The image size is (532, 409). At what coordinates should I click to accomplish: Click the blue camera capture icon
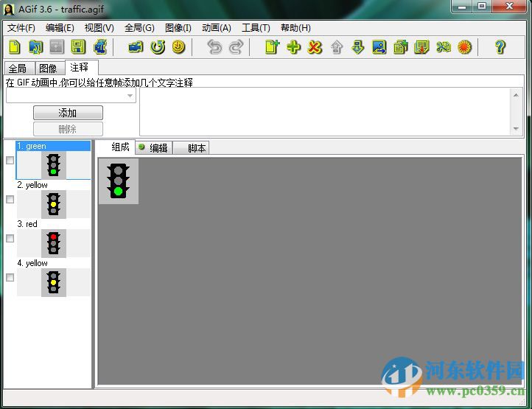[x=136, y=47]
